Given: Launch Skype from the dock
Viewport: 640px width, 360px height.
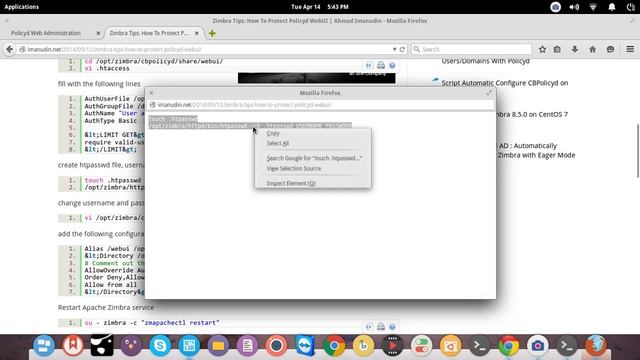Looking at the screenshot, I should point(160,346).
